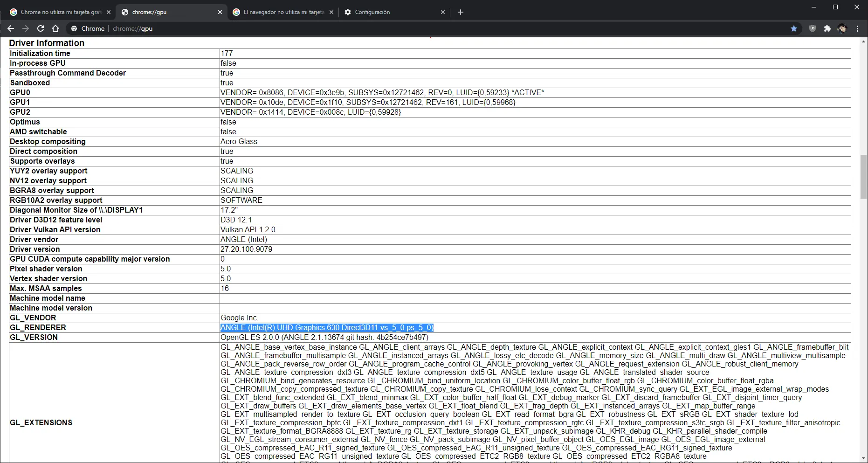
Task: Click the scrollbar up arrow
Action: (x=863, y=41)
